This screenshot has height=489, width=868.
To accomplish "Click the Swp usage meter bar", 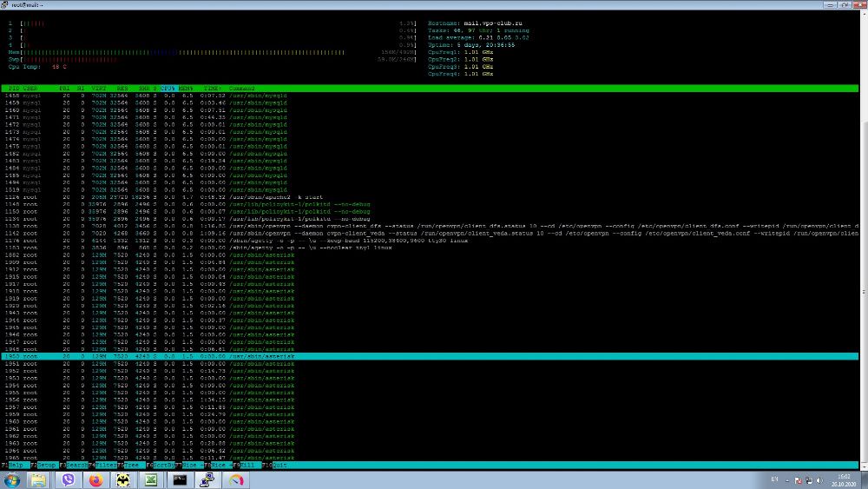I will coord(212,59).
